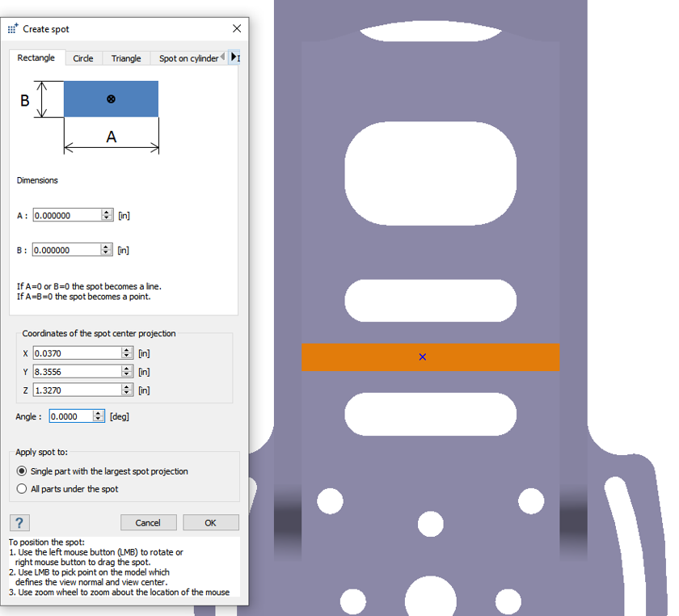
Task: Select All parts under the spot option
Action: point(22,489)
